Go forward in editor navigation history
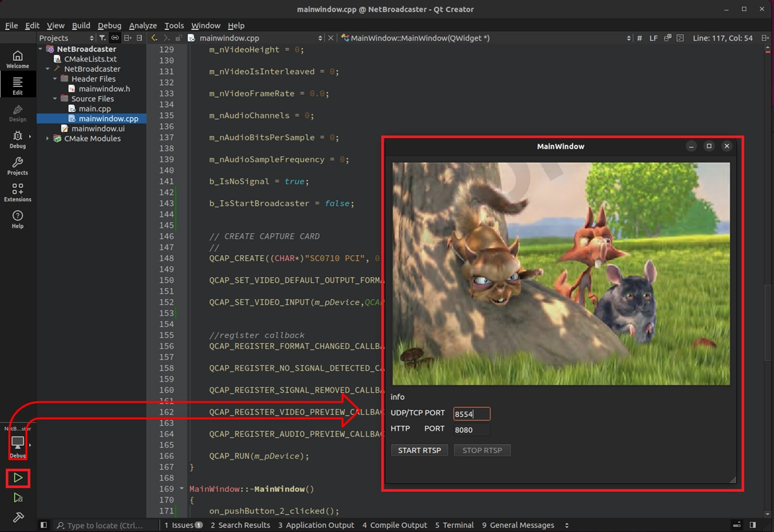The height and width of the screenshot is (532, 774). 166,38
